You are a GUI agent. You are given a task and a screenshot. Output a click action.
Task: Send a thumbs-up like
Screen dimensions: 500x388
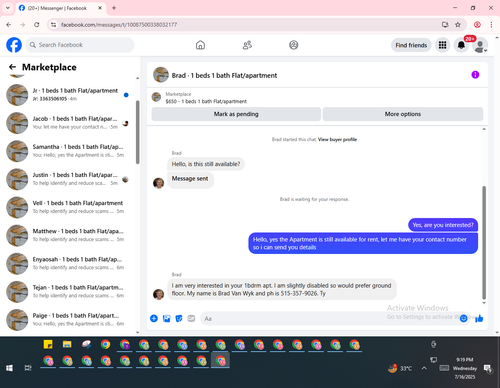point(479,318)
